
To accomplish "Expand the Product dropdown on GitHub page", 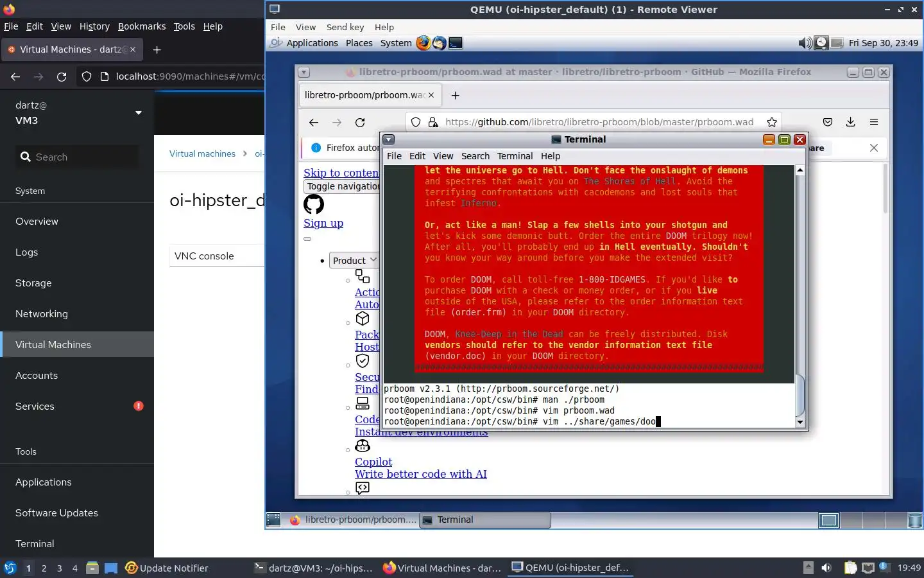I will pyautogui.click(x=354, y=260).
